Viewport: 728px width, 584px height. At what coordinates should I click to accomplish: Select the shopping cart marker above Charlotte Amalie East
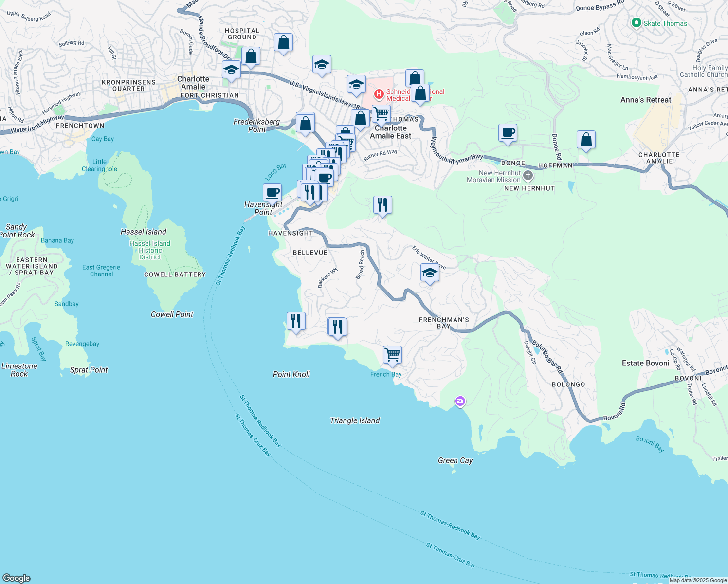(x=382, y=114)
